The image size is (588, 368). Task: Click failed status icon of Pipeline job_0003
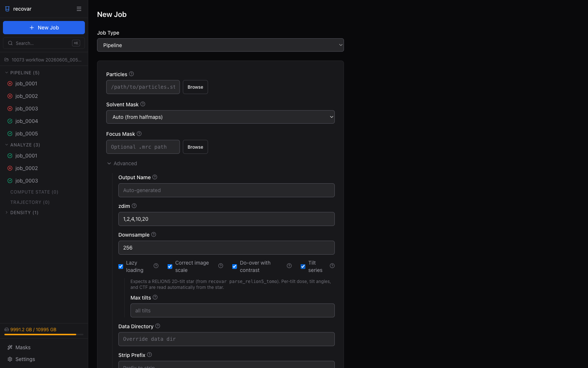pyautogui.click(x=10, y=109)
